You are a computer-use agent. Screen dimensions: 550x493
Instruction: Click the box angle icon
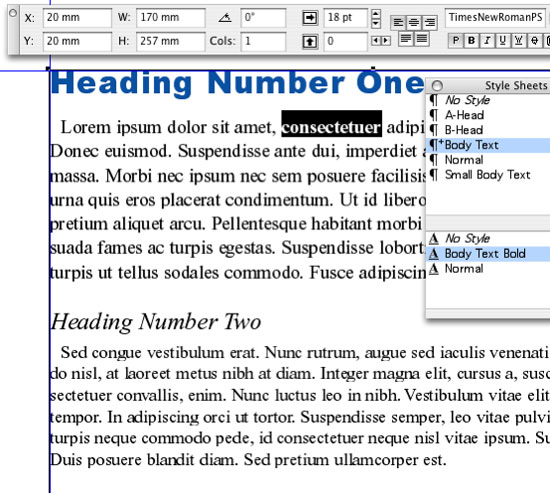(x=225, y=17)
